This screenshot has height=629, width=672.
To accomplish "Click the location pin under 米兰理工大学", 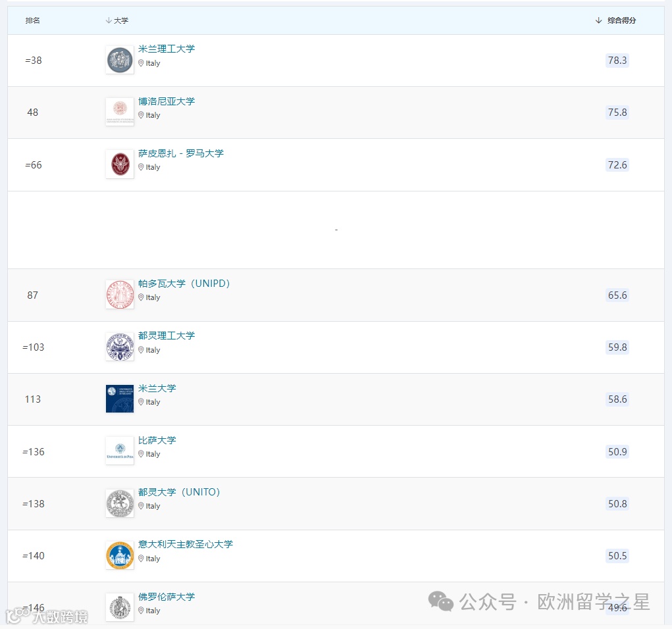I will (141, 63).
